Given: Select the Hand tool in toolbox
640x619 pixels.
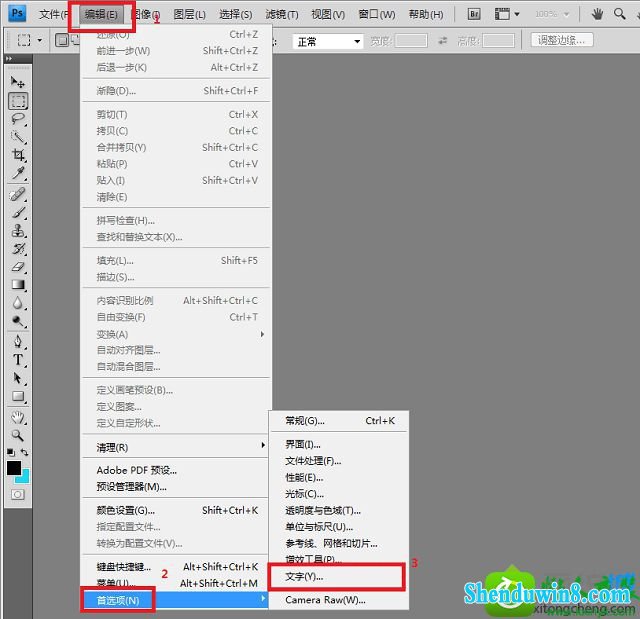Looking at the screenshot, I should pyautogui.click(x=18, y=417).
